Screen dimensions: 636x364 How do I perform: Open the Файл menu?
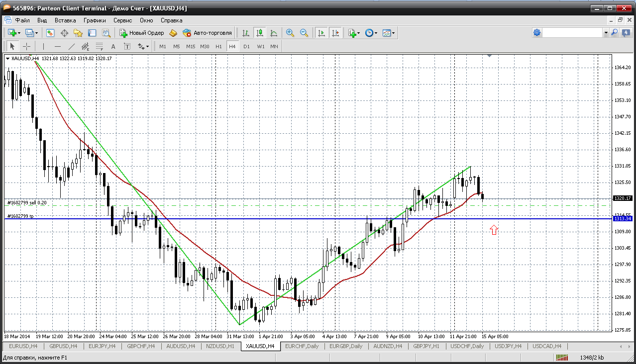pyautogui.click(x=22, y=20)
